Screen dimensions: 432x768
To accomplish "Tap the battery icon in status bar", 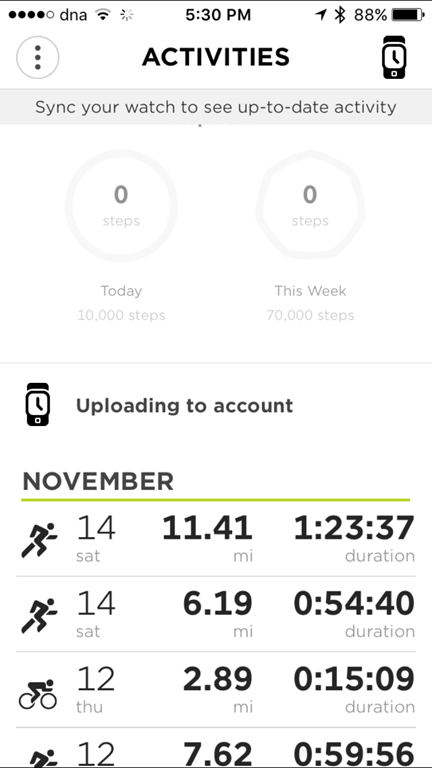I will pyautogui.click(x=408, y=15).
